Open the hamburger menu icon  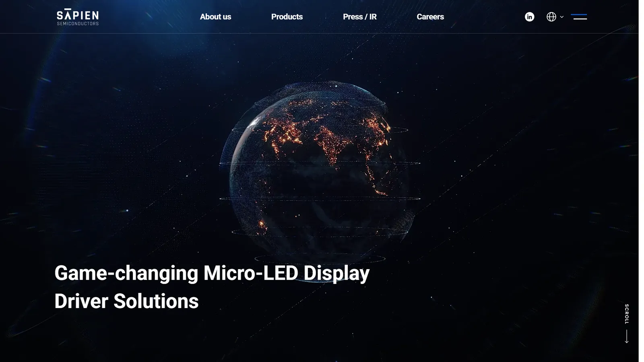click(579, 17)
